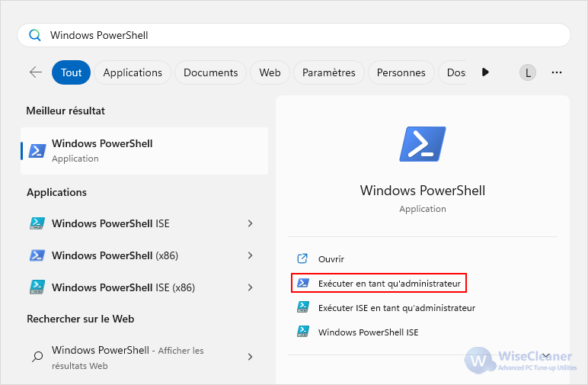This screenshot has width=588, height=385.
Task: Choose Exécuter en tant qu'administrateur
Action: (379, 284)
